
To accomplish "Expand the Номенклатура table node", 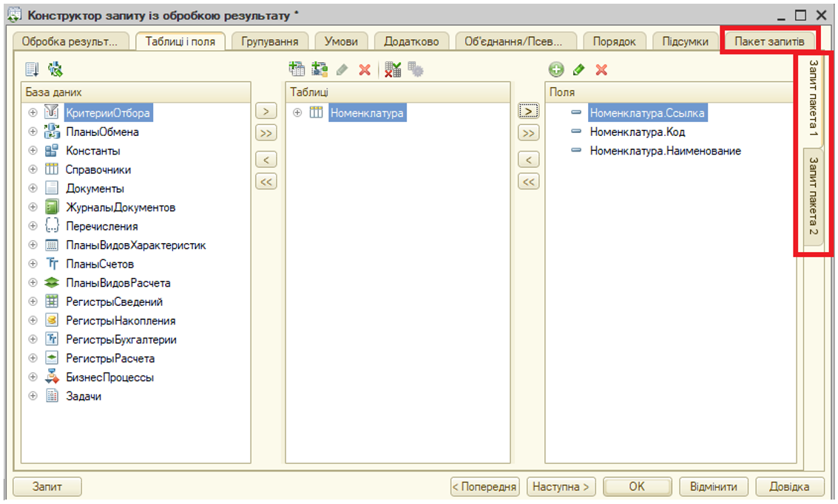I will click(297, 113).
